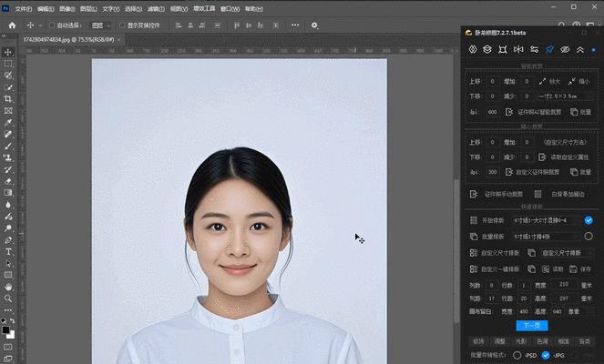Select the Dodge tool

pyautogui.click(x=8, y=227)
